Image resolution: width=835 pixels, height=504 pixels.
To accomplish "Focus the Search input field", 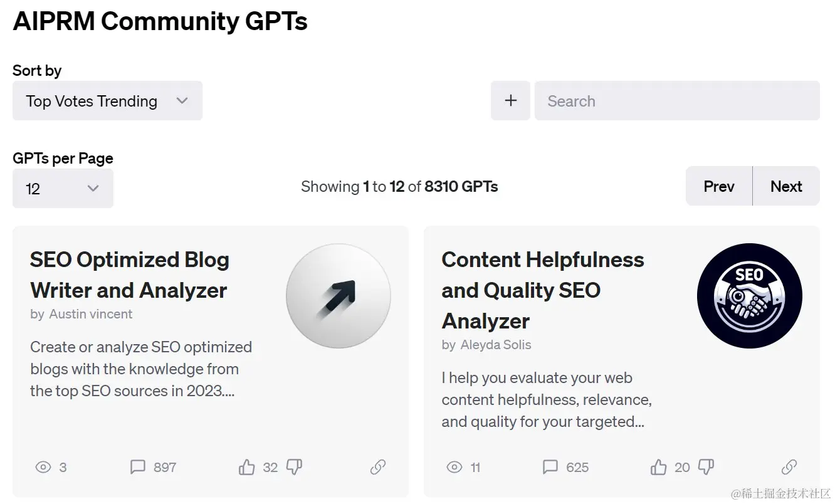I will click(677, 100).
